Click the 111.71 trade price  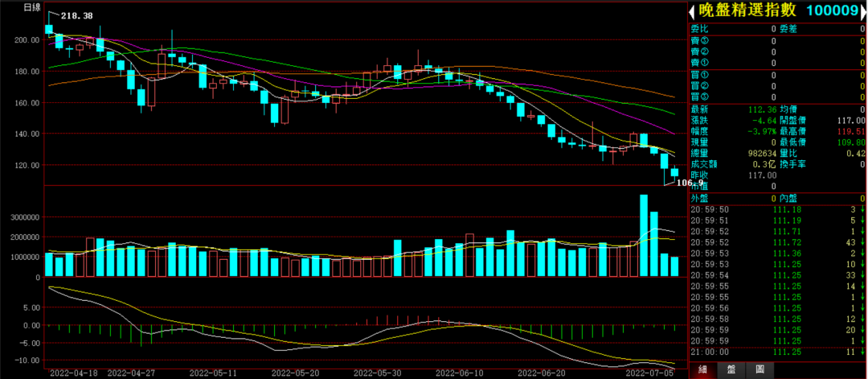[785, 231]
